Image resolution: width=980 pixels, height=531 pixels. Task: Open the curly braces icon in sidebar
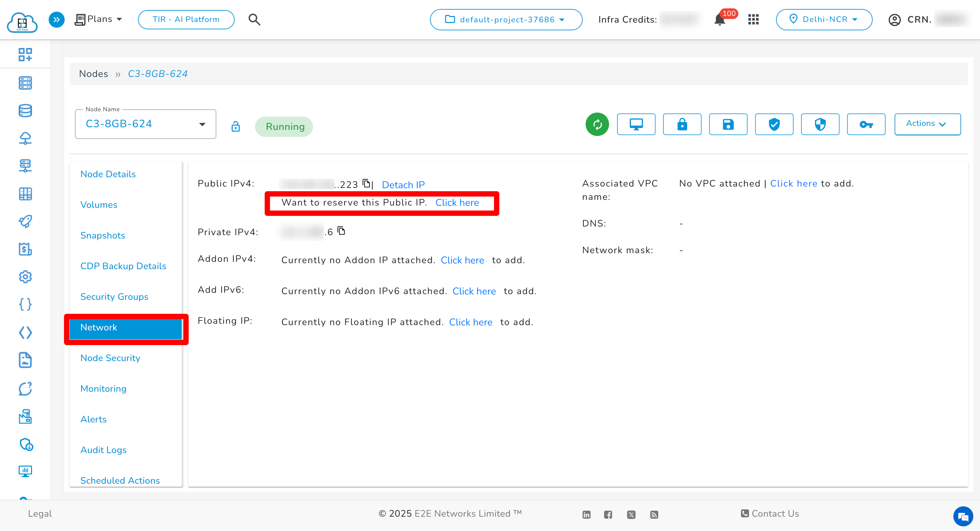point(25,304)
